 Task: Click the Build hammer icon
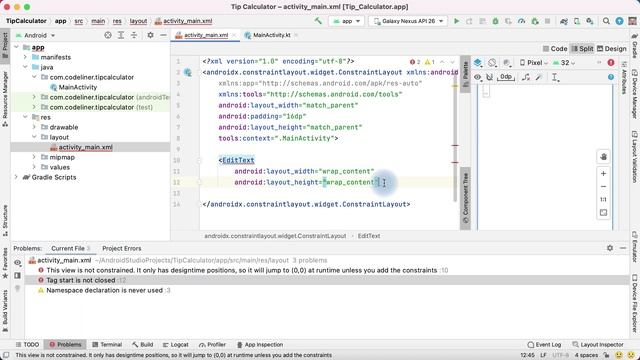(318, 20)
